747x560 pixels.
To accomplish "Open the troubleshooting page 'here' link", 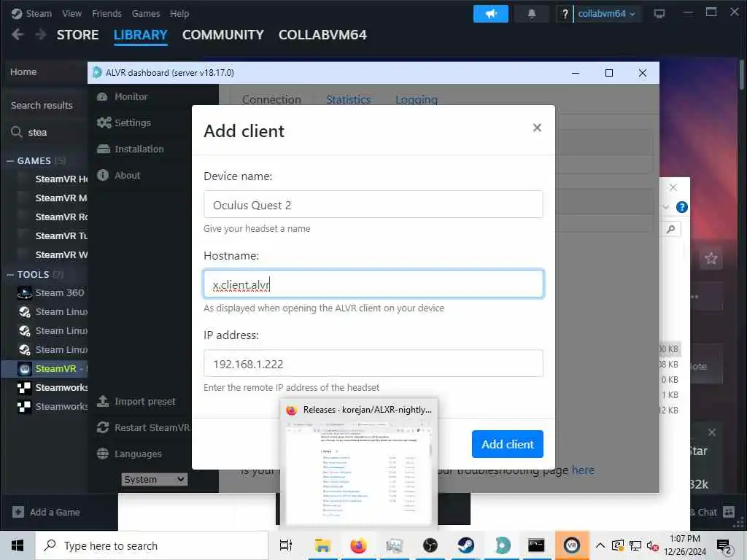I will [583, 470].
